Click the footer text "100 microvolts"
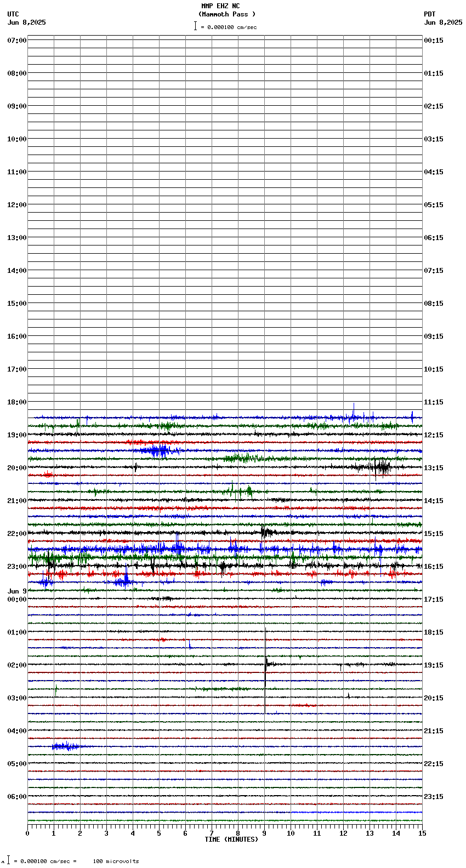 coord(116,861)
